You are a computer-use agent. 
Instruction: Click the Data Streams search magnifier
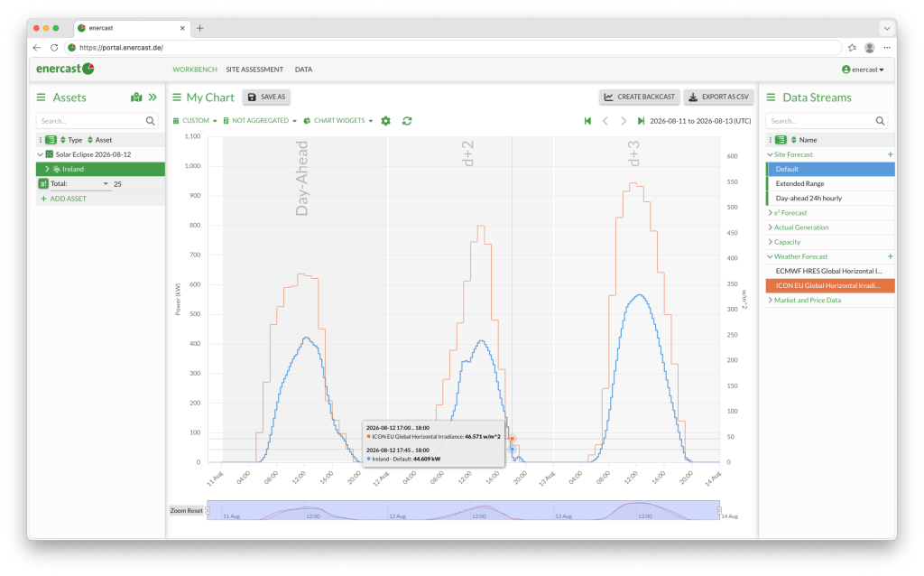click(880, 121)
